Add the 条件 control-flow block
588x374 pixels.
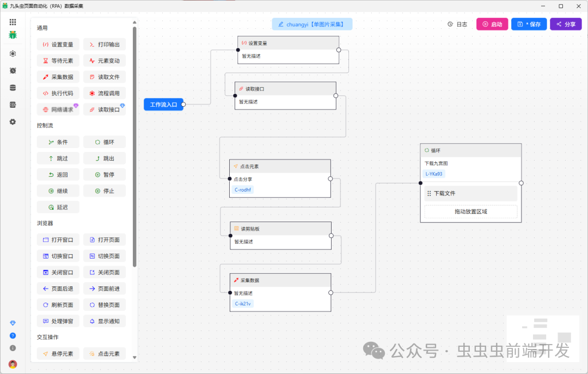pos(58,142)
